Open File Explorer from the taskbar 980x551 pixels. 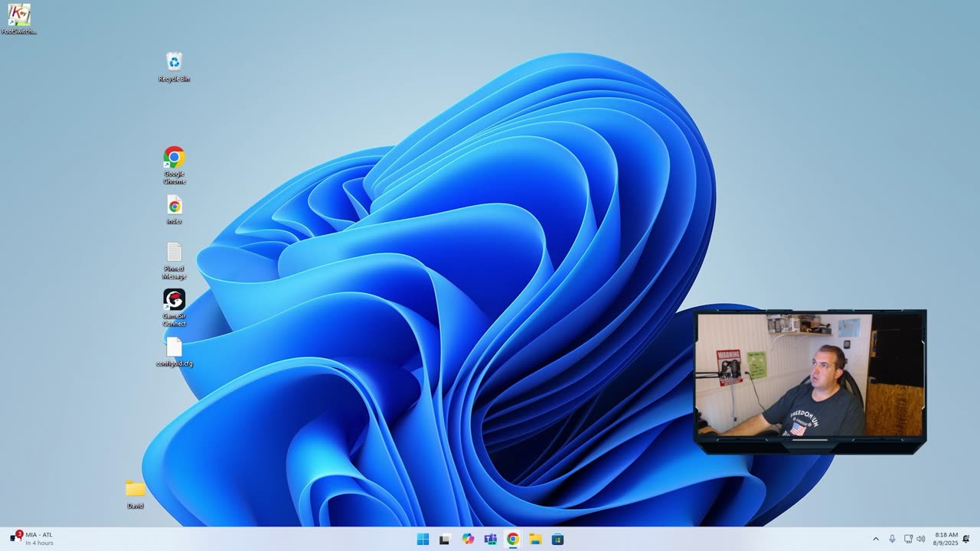(x=535, y=540)
